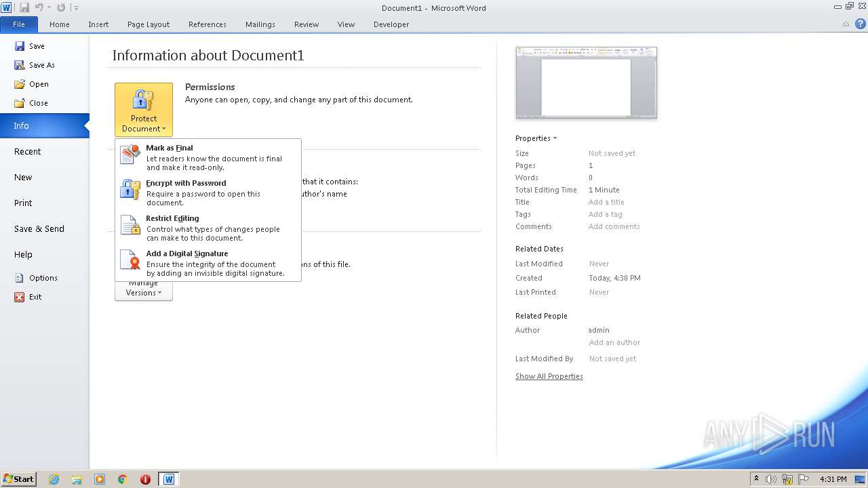Click the system clock 4:31 PM
Image resolution: width=868 pixels, height=488 pixels.
(x=833, y=479)
